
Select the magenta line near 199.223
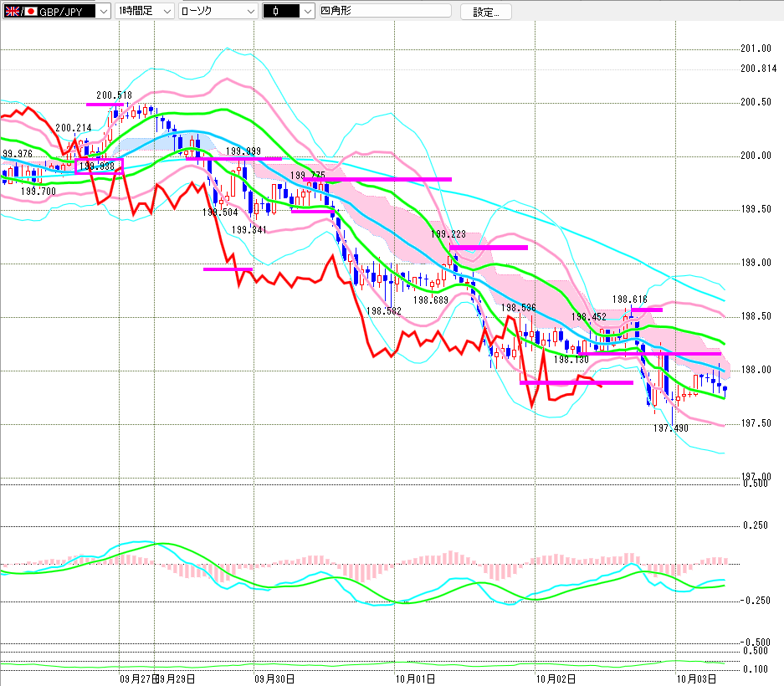click(489, 248)
